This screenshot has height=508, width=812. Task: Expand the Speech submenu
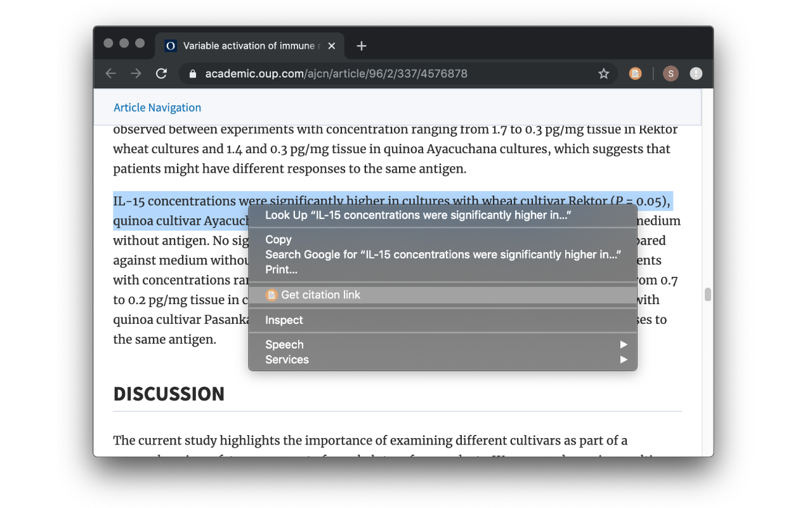pos(443,345)
